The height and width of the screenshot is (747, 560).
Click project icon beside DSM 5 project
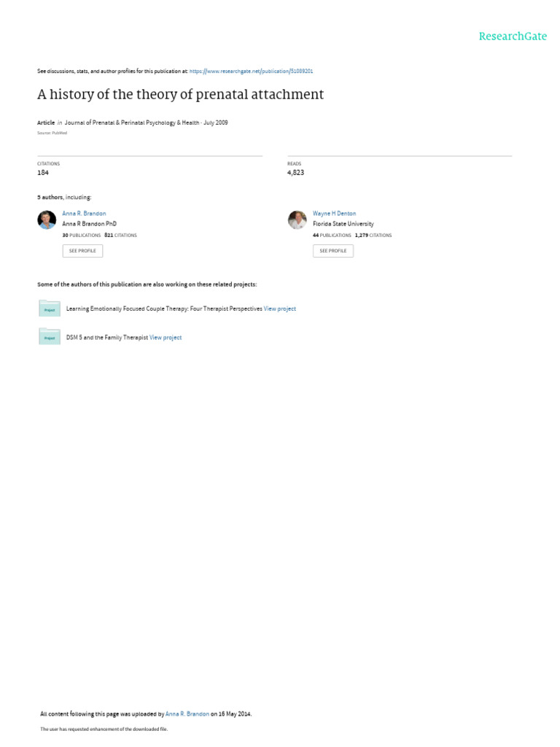coord(50,337)
